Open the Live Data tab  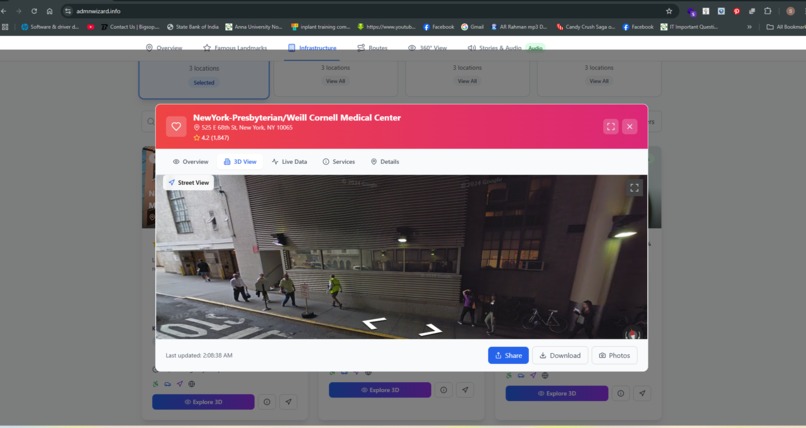pyautogui.click(x=289, y=161)
